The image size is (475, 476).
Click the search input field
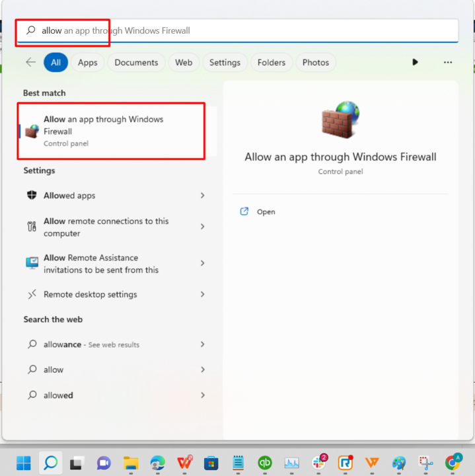[238, 30]
